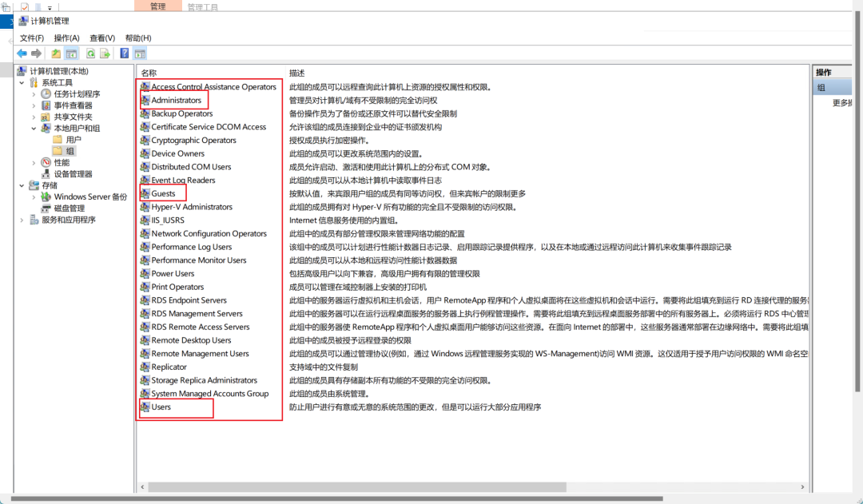
Task: Click the horizontal scrollbar right arrow
Action: 802,487
